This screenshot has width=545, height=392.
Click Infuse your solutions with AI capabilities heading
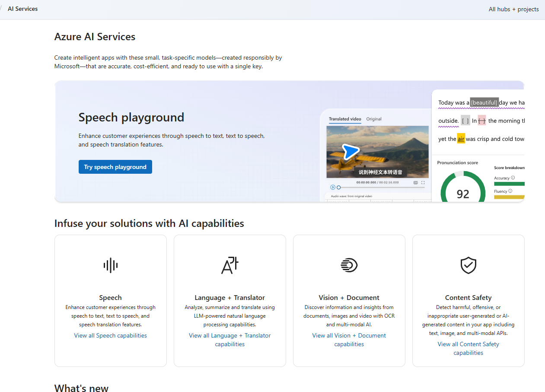pos(149,223)
